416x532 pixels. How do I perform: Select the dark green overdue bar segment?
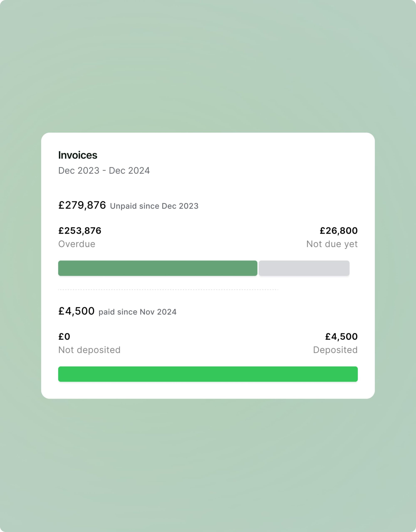(x=157, y=268)
